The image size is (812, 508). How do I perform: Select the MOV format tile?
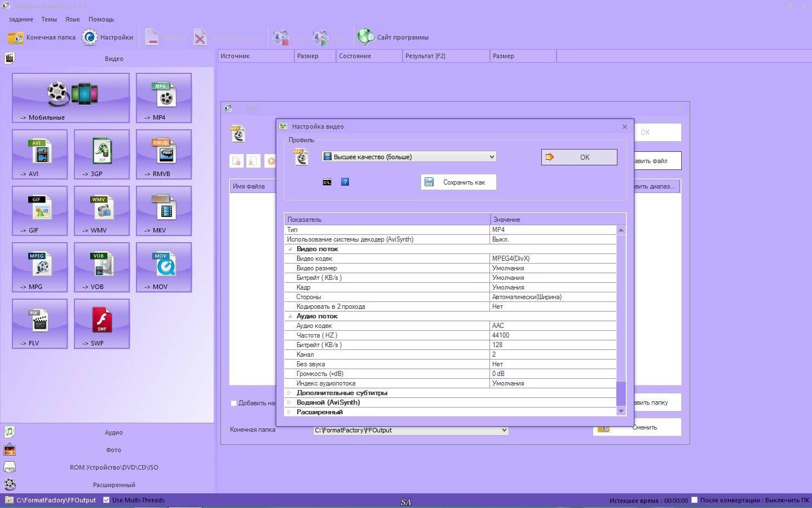click(x=164, y=267)
